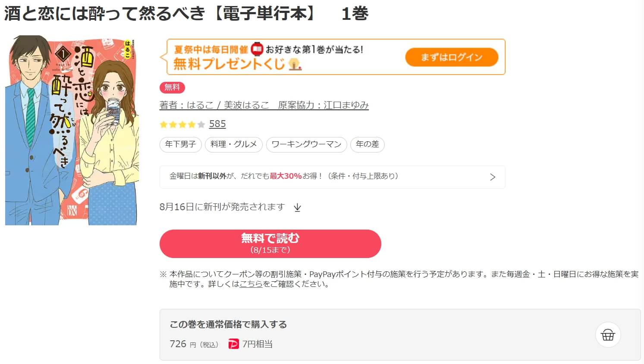Jump to the 8月16日 new release notice

click(222, 207)
